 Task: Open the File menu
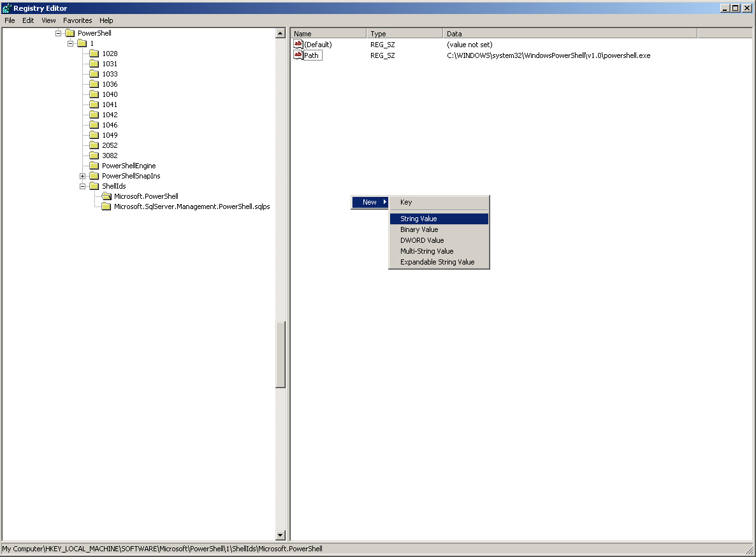[10, 20]
